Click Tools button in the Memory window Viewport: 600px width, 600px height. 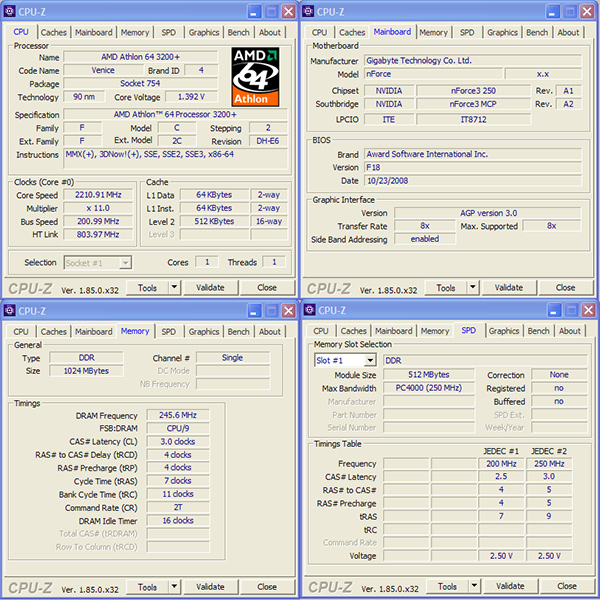coord(148,587)
